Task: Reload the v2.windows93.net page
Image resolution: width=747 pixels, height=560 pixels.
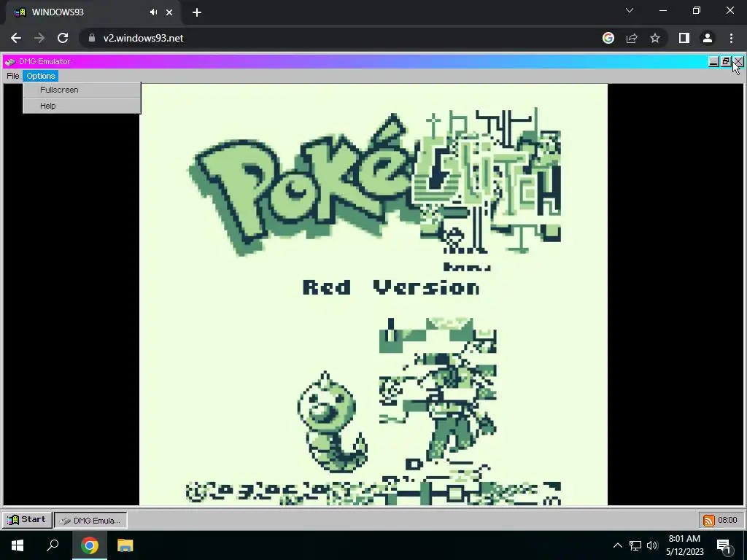Action: click(63, 38)
